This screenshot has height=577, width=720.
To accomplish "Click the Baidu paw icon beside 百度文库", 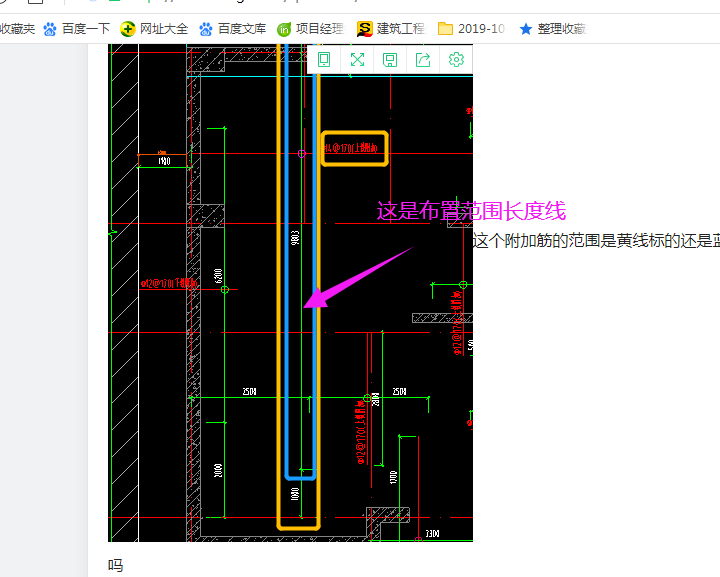I will pyautogui.click(x=206, y=29).
